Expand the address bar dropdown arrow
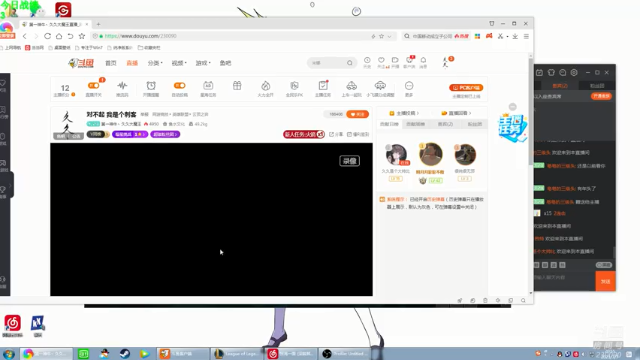This screenshot has height=360, width=640. (389, 36)
